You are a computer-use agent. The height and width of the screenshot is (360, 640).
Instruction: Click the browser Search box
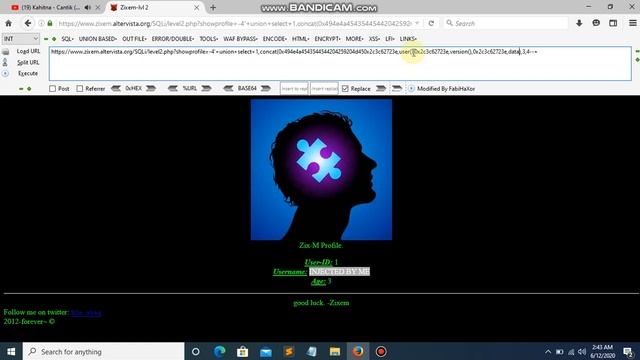coord(506,23)
